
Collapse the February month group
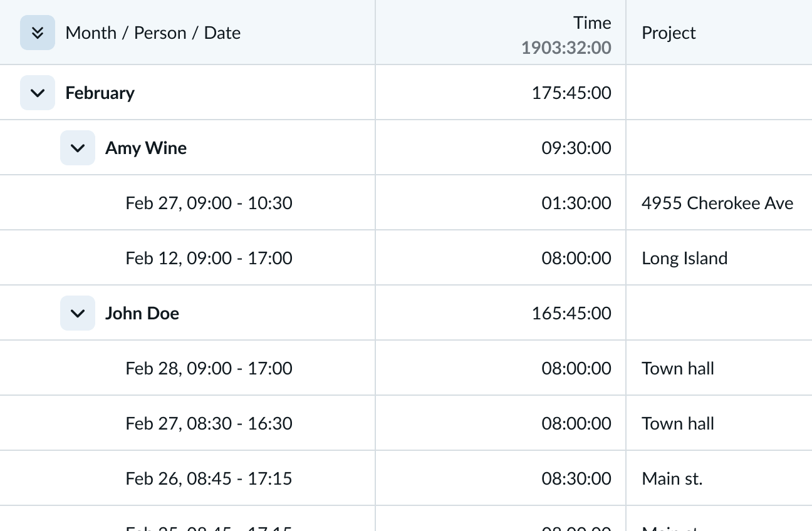click(38, 93)
